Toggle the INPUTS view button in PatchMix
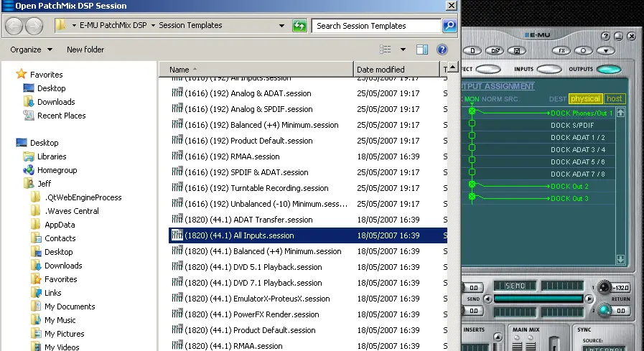Image resolution: width=644 pixels, height=351 pixels. 549,70
